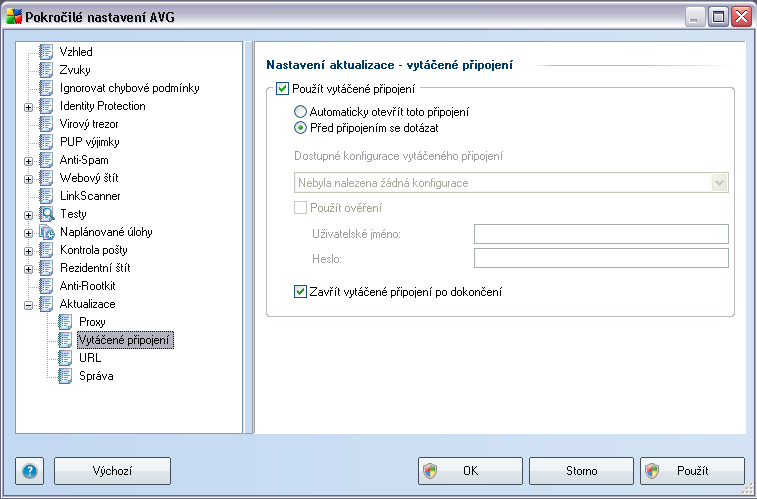Click the Výchozí button
757x499 pixels.
(x=112, y=471)
